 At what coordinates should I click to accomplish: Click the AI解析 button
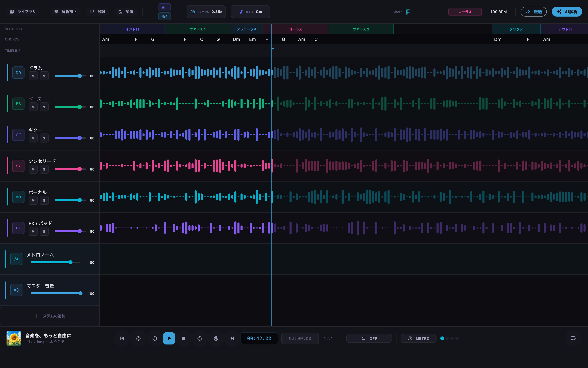(x=567, y=12)
